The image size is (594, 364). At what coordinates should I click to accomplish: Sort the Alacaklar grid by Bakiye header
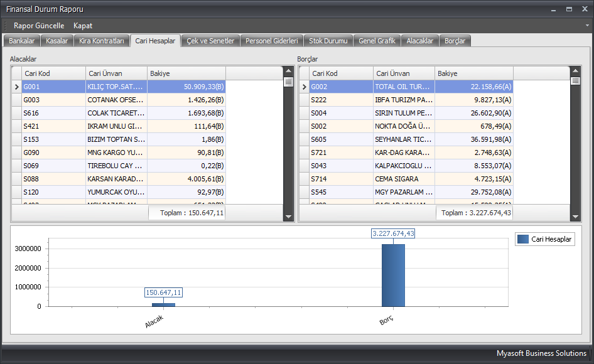186,73
